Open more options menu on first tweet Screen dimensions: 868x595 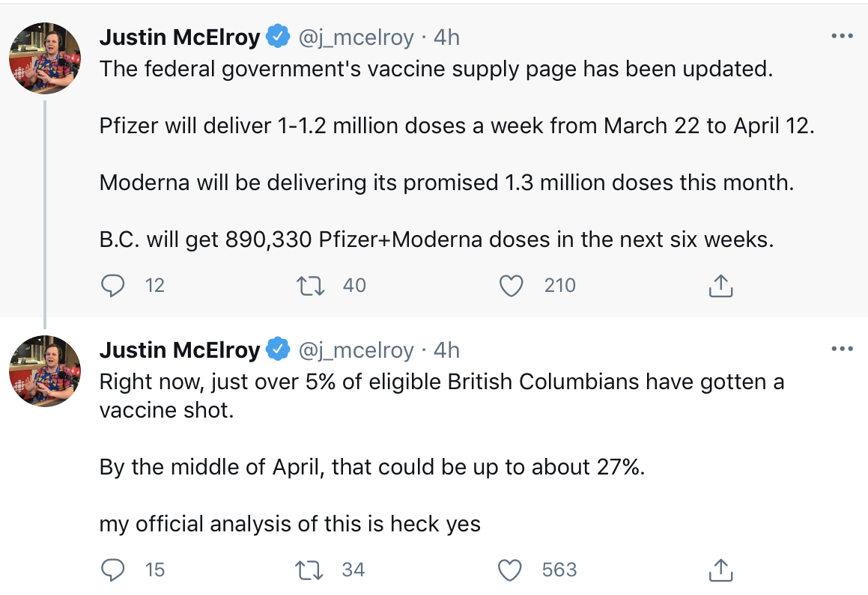[x=842, y=36]
